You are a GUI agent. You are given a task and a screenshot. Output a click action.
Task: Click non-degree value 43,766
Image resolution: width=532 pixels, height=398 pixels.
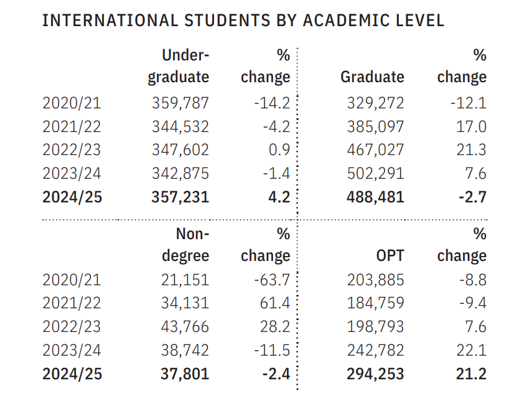(184, 327)
